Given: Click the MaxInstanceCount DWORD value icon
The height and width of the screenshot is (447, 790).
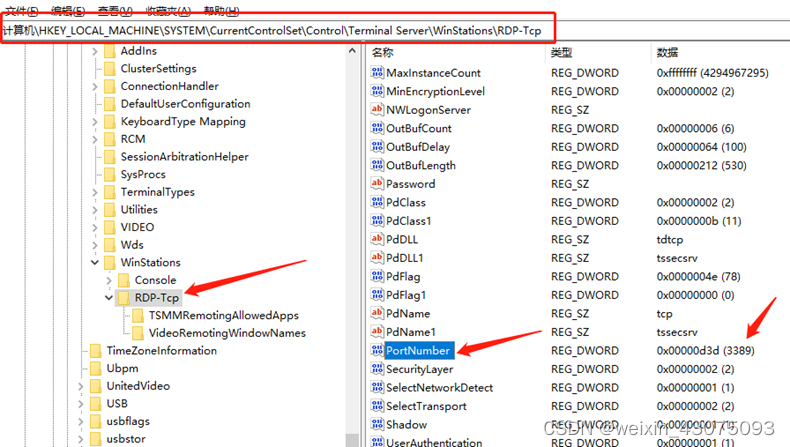Looking at the screenshot, I should (x=377, y=72).
